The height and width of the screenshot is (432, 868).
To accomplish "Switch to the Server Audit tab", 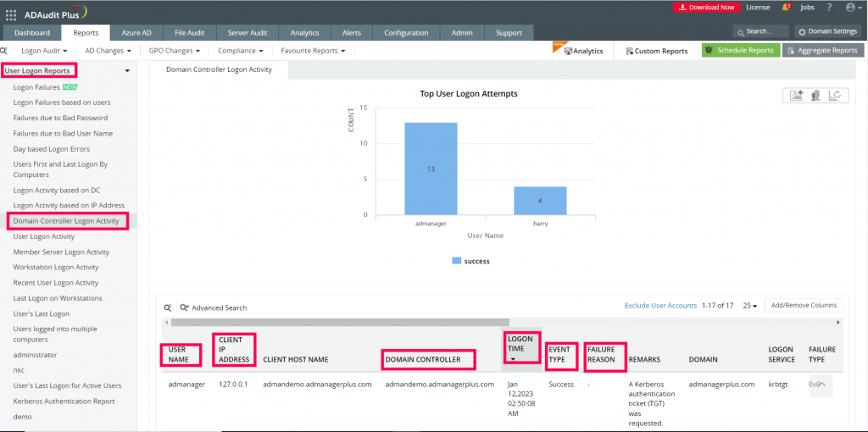I will 248,33.
